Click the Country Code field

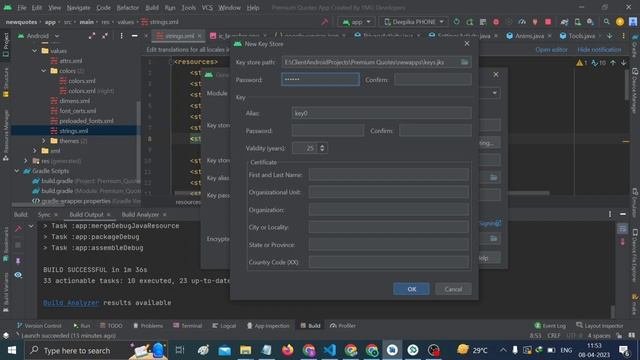[x=389, y=262]
